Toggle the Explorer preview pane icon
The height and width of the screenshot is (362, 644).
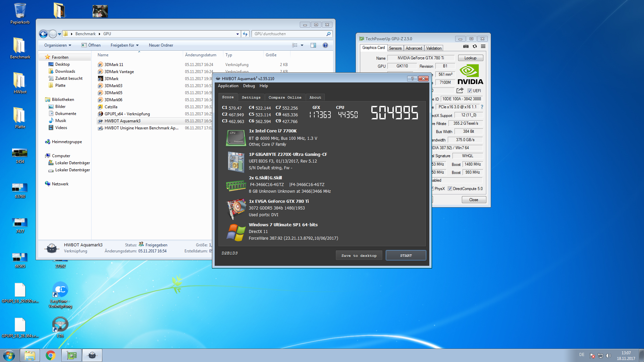(x=313, y=45)
